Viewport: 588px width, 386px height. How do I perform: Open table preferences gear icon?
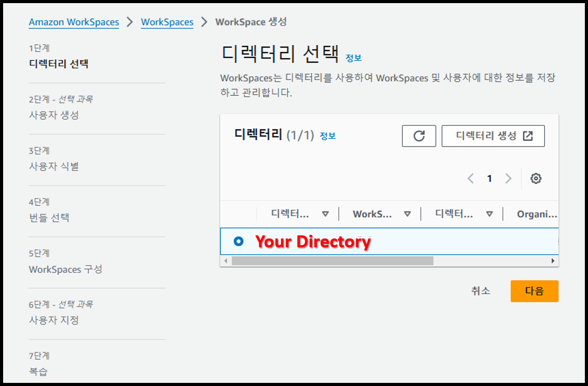pyautogui.click(x=536, y=178)
